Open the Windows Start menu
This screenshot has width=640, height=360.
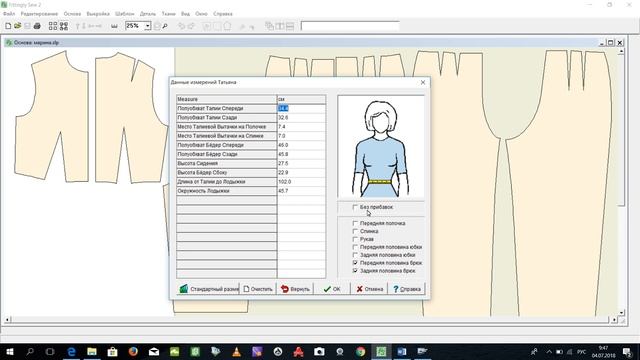(9, 351)
